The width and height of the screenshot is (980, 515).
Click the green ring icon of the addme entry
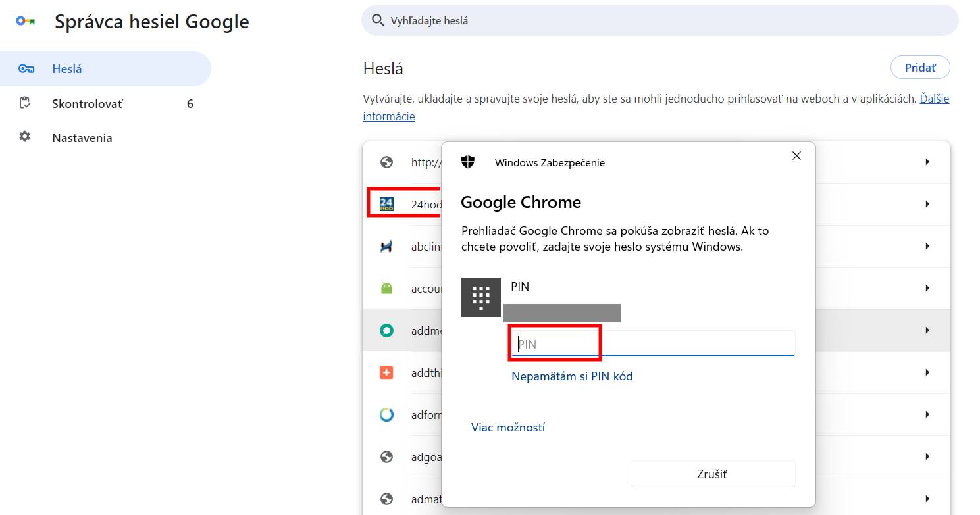click(x=386, y=330)
